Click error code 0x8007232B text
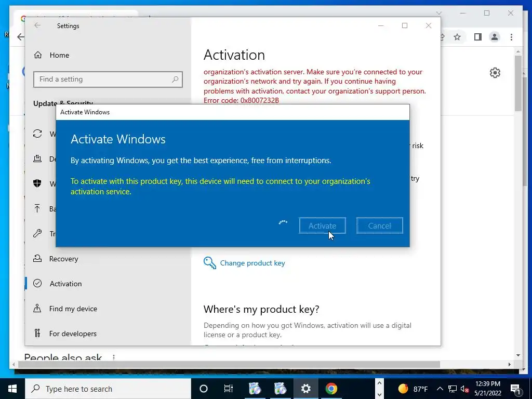 click(x=241, y=100)
